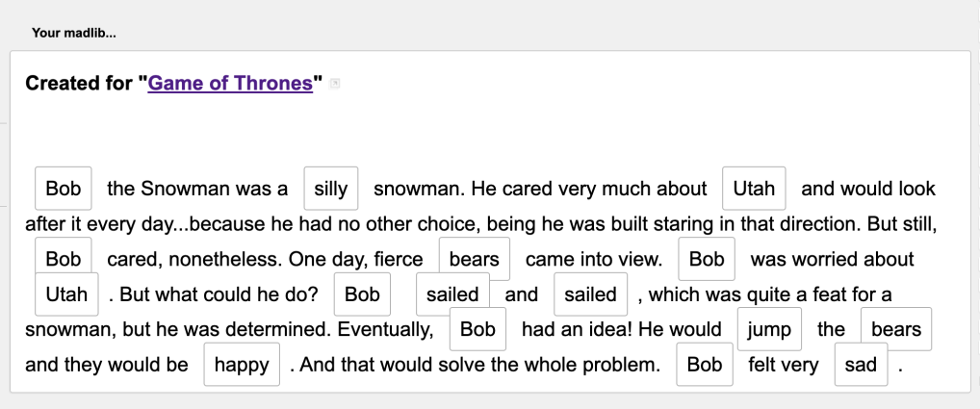
Task: Select the 'bears' box after 'fierce'
Action: point(475,259)
